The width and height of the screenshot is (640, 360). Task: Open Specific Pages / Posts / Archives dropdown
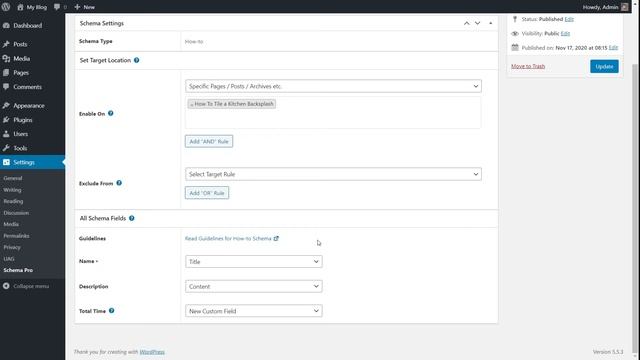333,86
